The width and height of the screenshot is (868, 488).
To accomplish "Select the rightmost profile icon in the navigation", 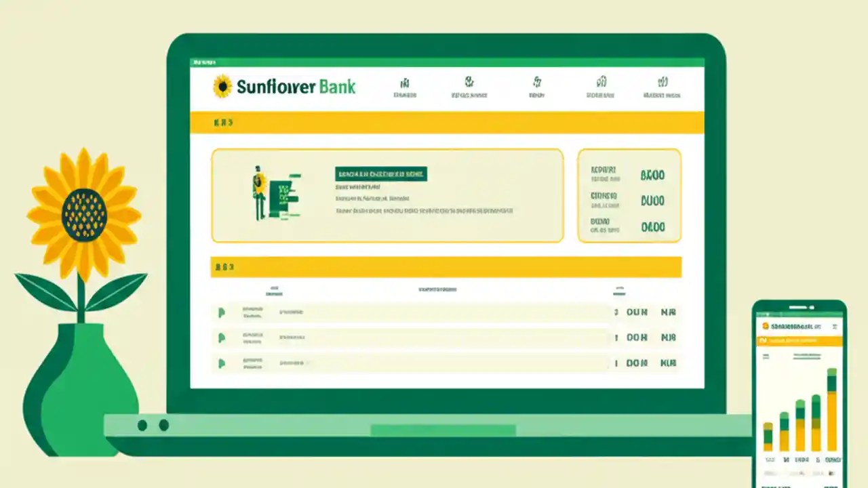I will (663, 83).
